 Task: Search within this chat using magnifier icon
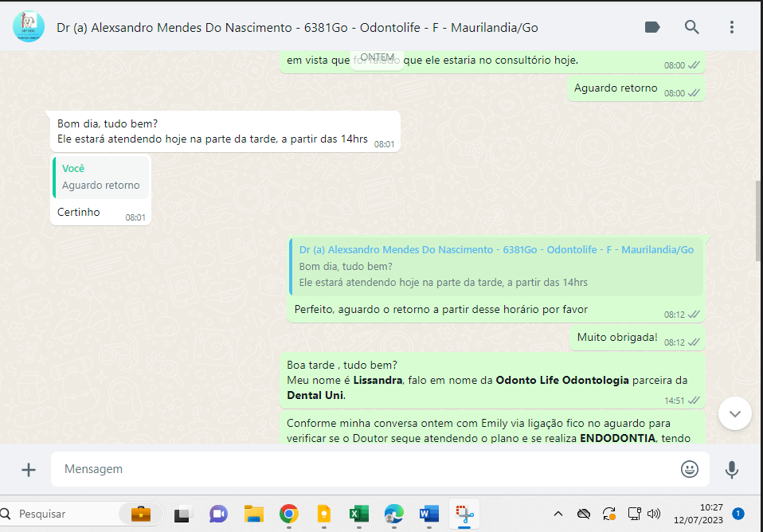(x=691, y=27)
